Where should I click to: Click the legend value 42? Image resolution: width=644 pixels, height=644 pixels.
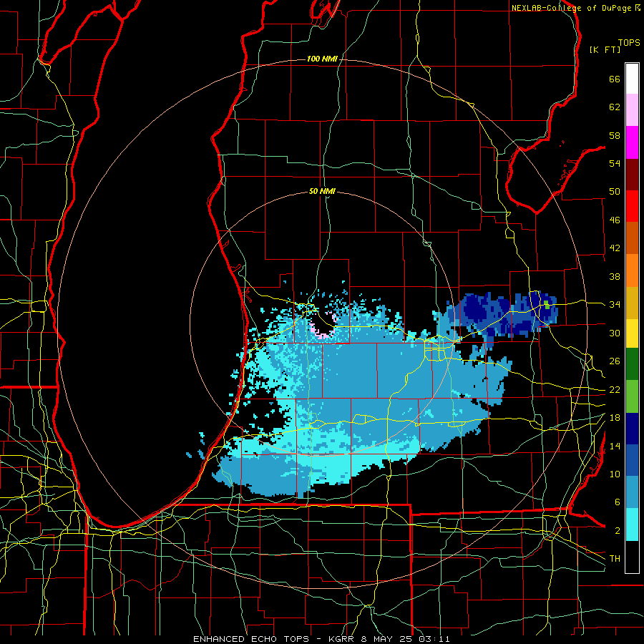[615, 248]
